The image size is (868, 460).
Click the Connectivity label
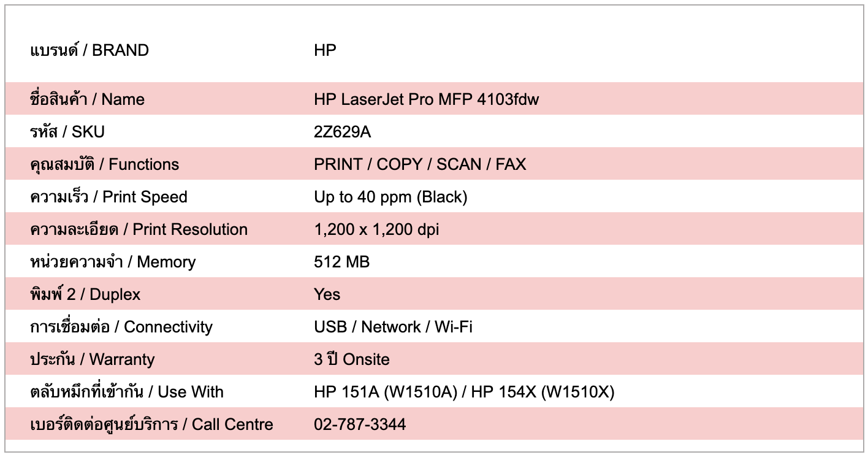coord(121,327)
